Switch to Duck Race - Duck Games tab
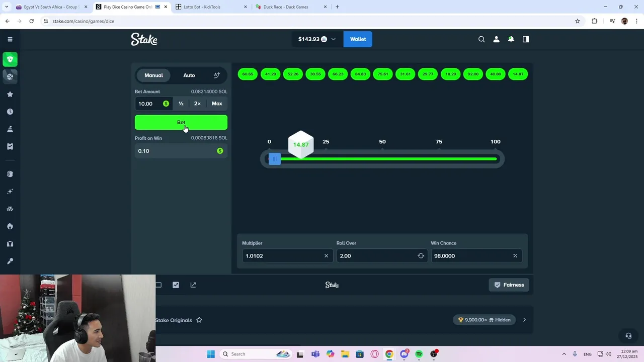The width and height of the screenshot is (644, 362). 291,7
